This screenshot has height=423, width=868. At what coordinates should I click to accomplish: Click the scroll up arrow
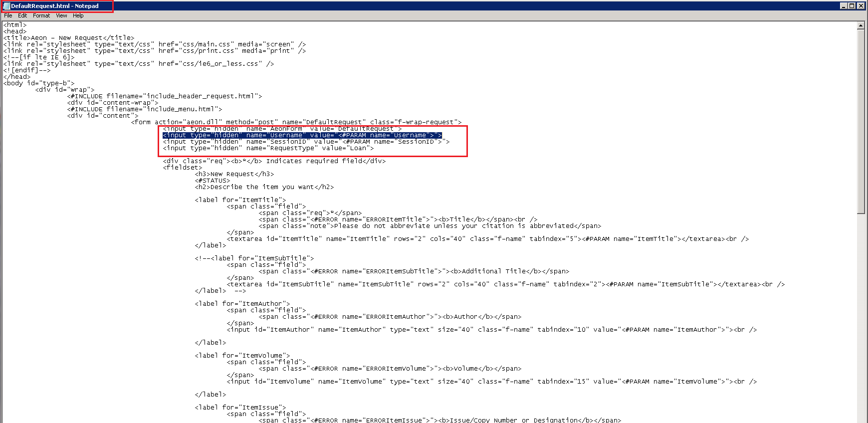click(x=861, y=25)
